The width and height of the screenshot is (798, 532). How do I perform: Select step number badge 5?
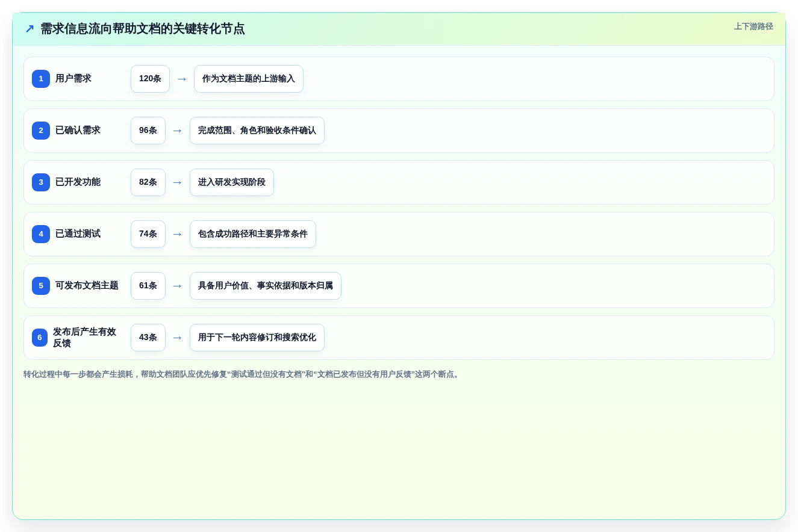click(x=41, y=286)
